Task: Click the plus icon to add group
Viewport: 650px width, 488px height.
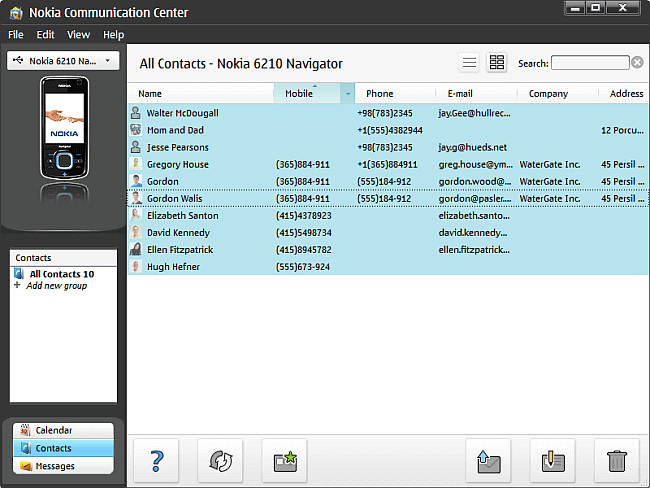Action: point(17,285)
